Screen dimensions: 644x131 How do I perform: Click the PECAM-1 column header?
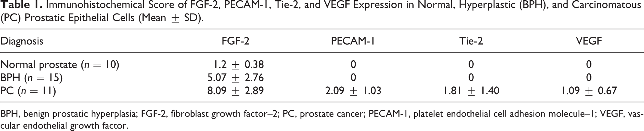coord(353,41)
